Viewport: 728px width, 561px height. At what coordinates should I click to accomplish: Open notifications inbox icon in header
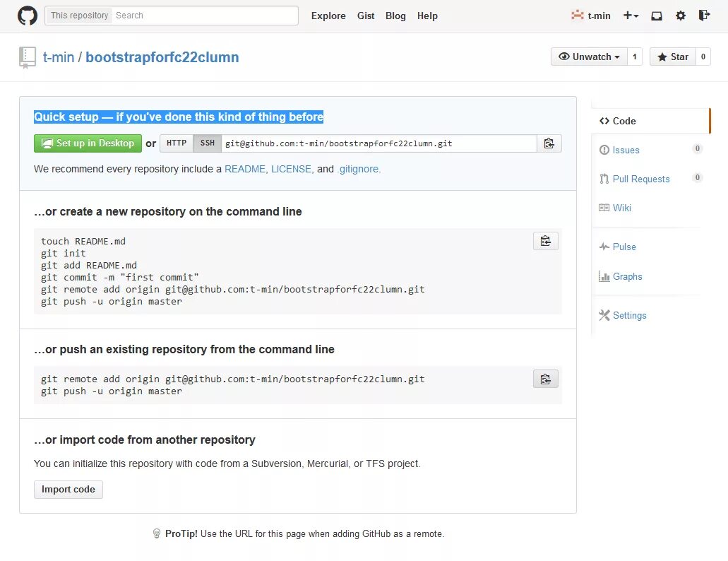click(x=657, y=16)
